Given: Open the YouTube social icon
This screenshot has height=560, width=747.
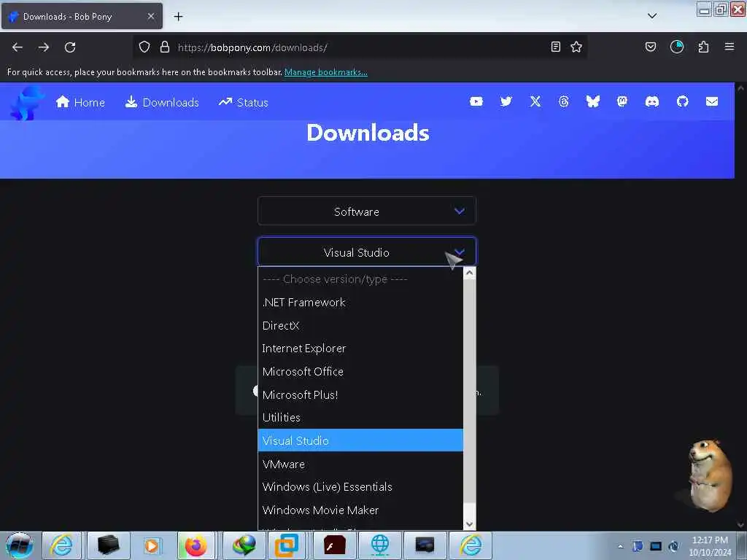Looking at the screenshot, I should click(476, 101).
